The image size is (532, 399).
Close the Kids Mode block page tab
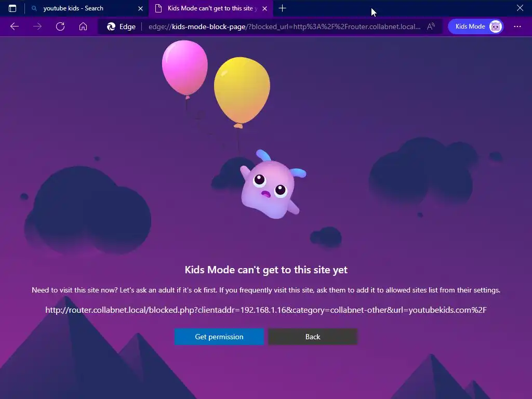264,8
